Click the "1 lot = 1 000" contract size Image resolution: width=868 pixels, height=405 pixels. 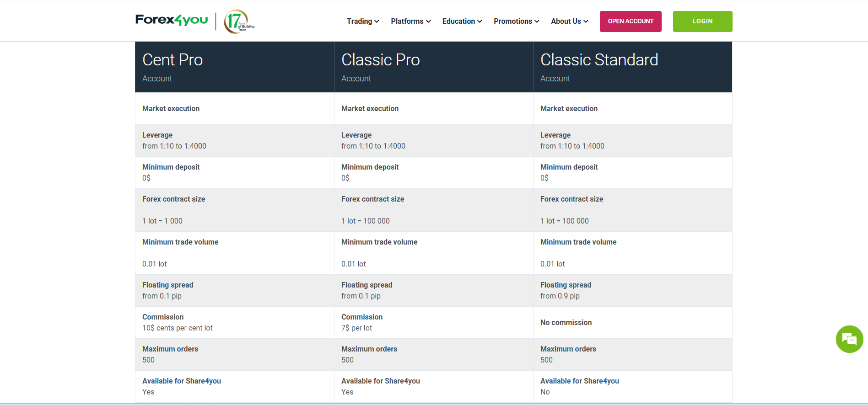pos(162,221)
